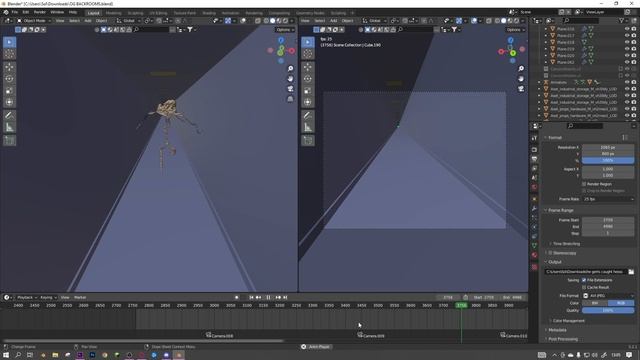
Task: Select the Move tool in left viewport
Action: (x=9, y=67)
